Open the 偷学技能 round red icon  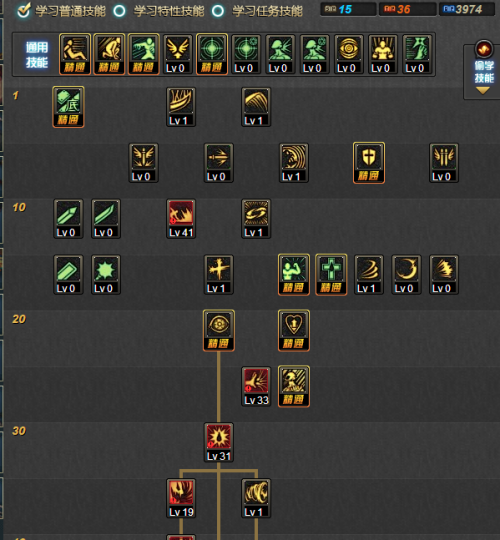pyautogui.click(x=484, y=49)
